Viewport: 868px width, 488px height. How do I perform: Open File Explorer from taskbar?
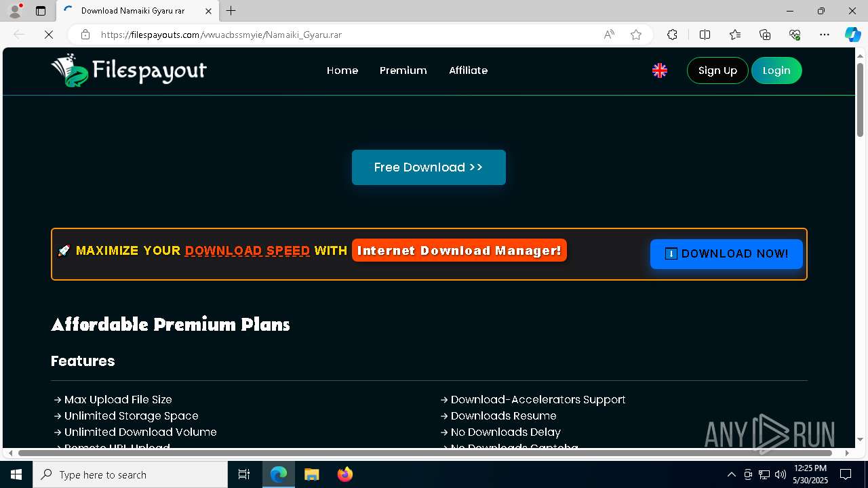[x=311, y=474]
